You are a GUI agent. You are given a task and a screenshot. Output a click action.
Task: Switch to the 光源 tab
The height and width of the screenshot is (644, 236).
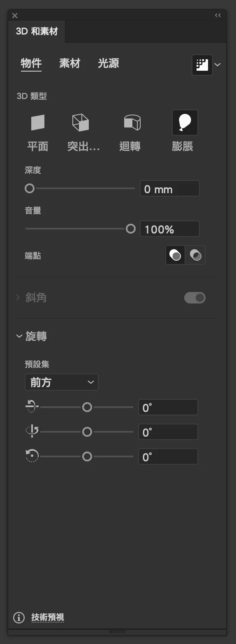click(x=109, y=63)
